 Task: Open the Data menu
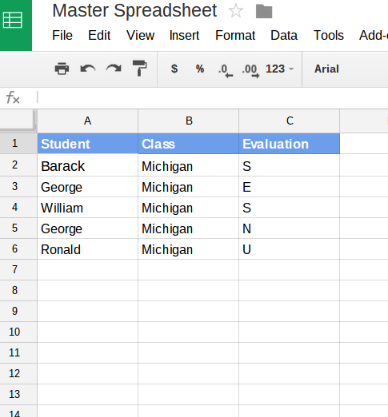(x=284, y=35)
